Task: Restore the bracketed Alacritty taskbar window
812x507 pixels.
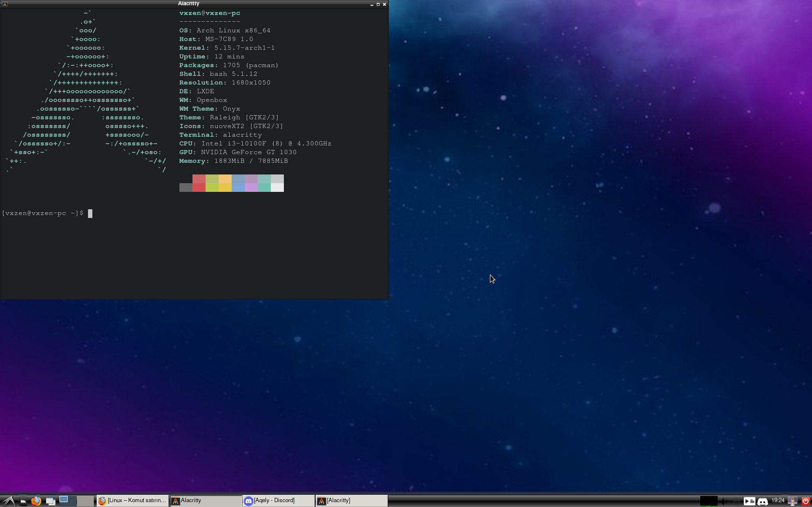Action: 351,501
